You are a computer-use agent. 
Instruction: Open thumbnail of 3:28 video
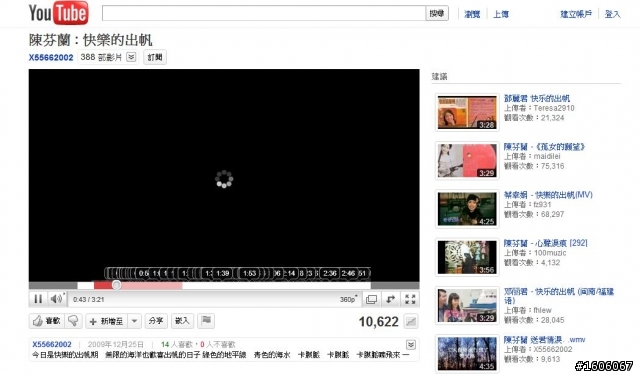(467, 112)
